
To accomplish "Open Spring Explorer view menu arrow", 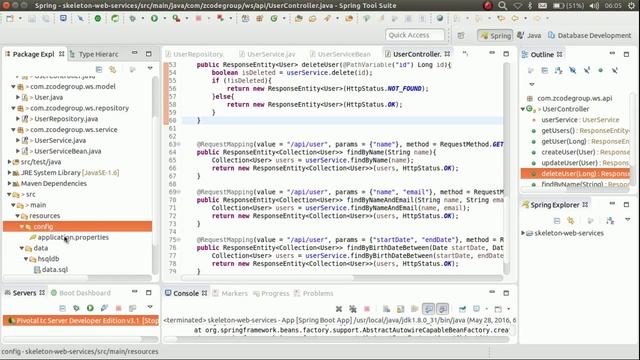I will pyautogui.click(x=627, y=220).
